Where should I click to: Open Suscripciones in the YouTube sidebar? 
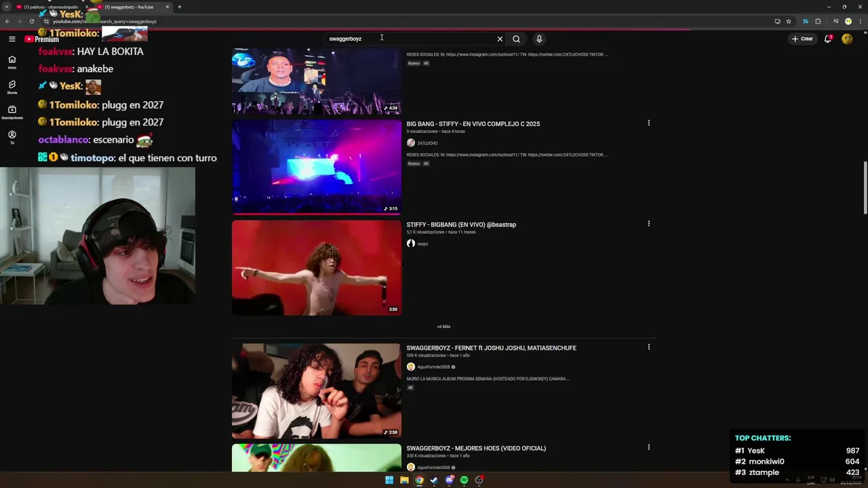pos(12,112)
